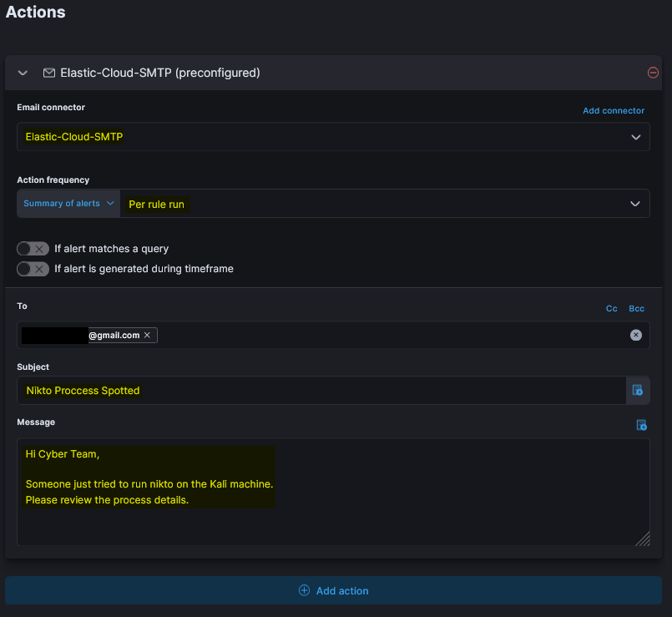Collapse the Elastic-Cloud-SMTP action panel
672x617 pixels.
click(23, 73)
